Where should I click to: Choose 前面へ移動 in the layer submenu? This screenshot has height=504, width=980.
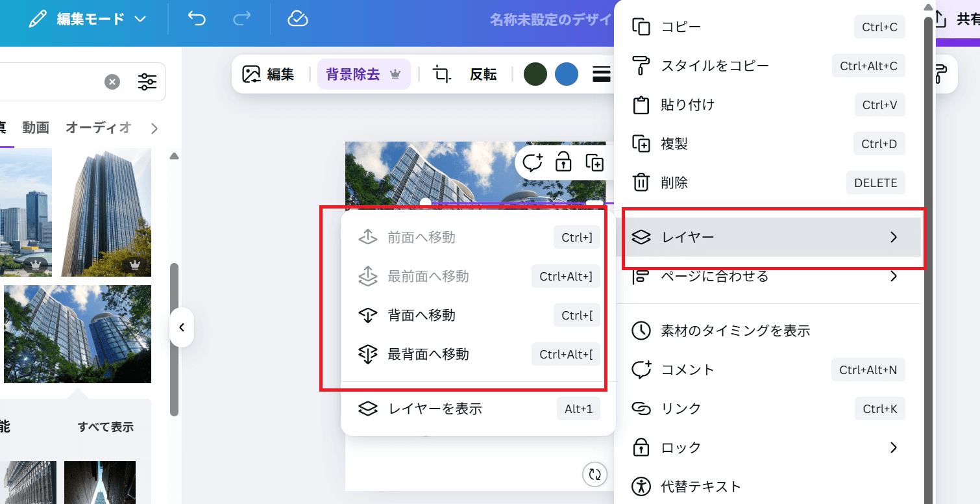pyautogui.click(x=478, y=238)
